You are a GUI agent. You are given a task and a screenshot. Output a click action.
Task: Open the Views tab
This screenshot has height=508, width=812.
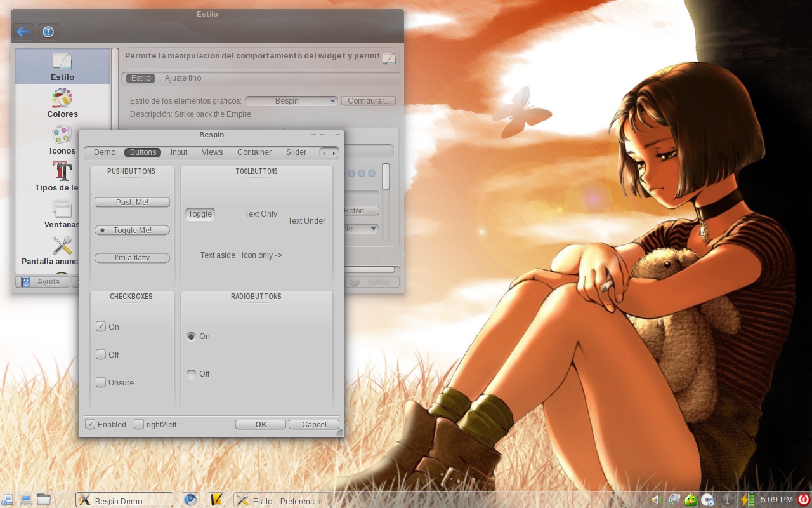click(213, 152)
